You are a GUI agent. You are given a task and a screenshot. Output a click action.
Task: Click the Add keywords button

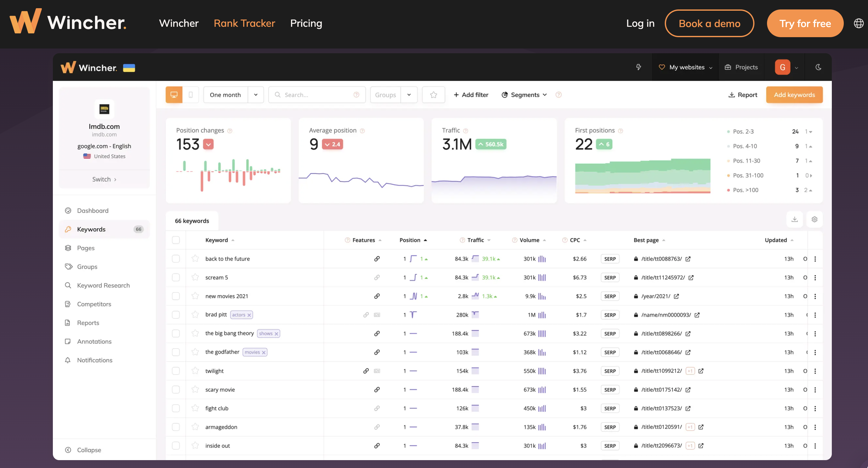pos(794,95)
